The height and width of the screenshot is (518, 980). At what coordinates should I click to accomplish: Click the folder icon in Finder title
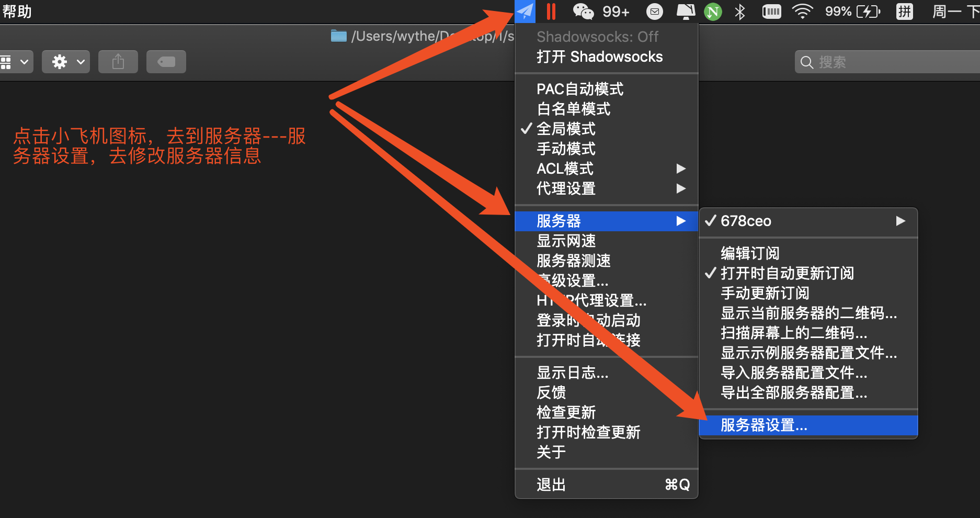[x=339, y=36]
